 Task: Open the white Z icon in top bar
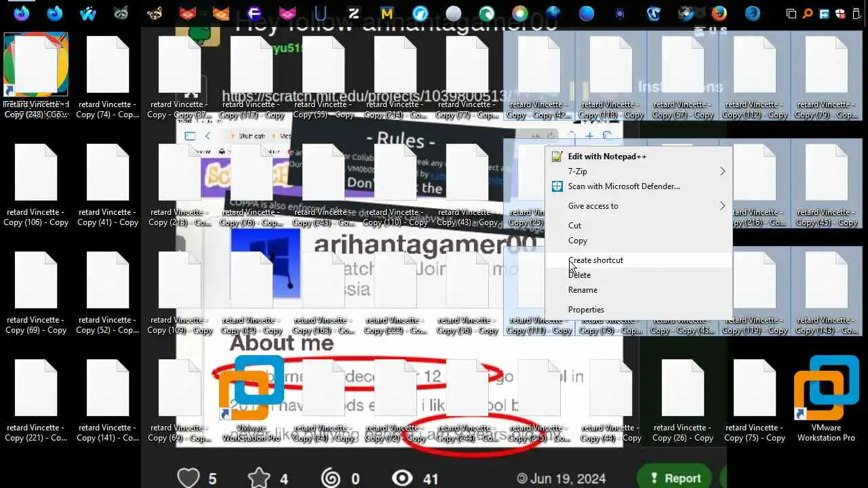coord(354,13)
